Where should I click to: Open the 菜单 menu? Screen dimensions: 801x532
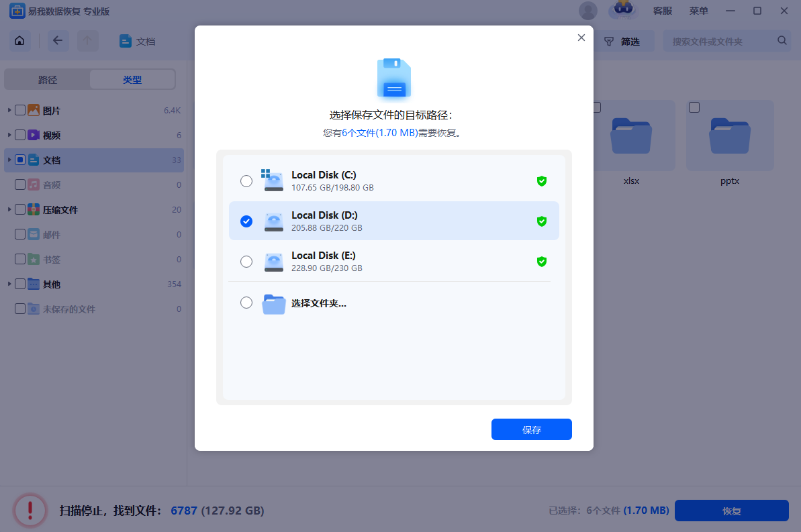click(x=698, y=11)
